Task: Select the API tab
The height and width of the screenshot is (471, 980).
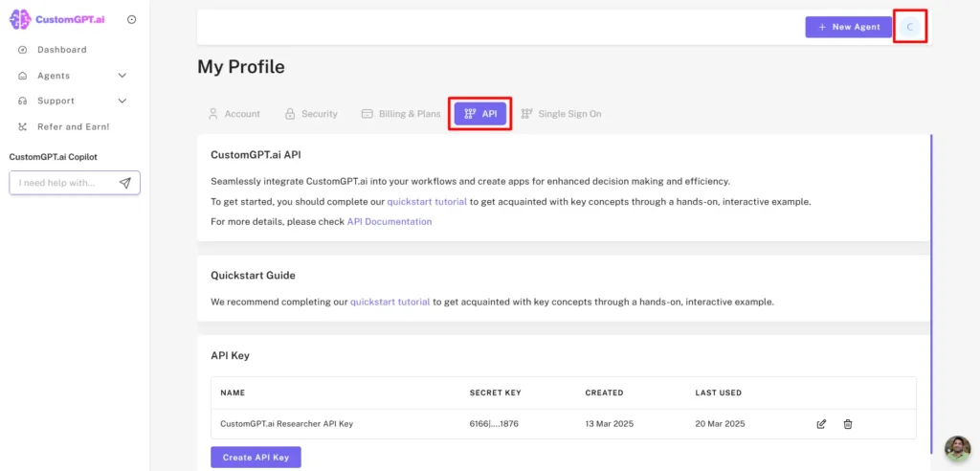Action: tap(480, 114)
